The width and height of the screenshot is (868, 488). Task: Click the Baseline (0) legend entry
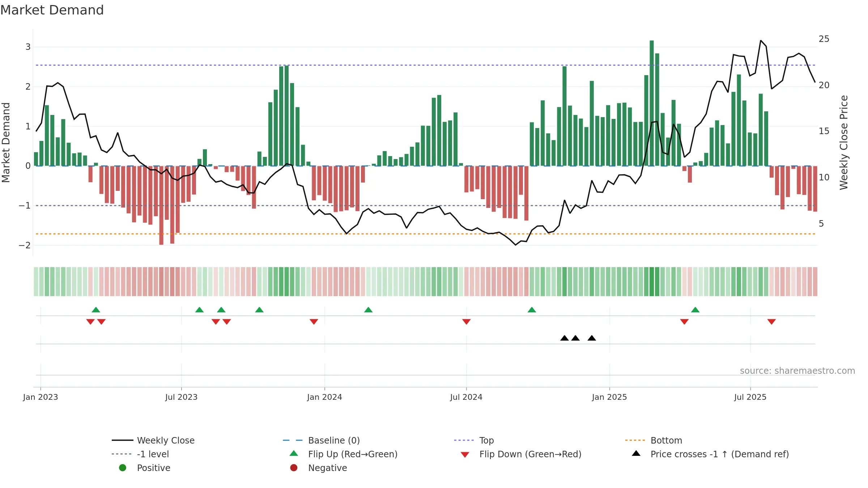point(321,440)
